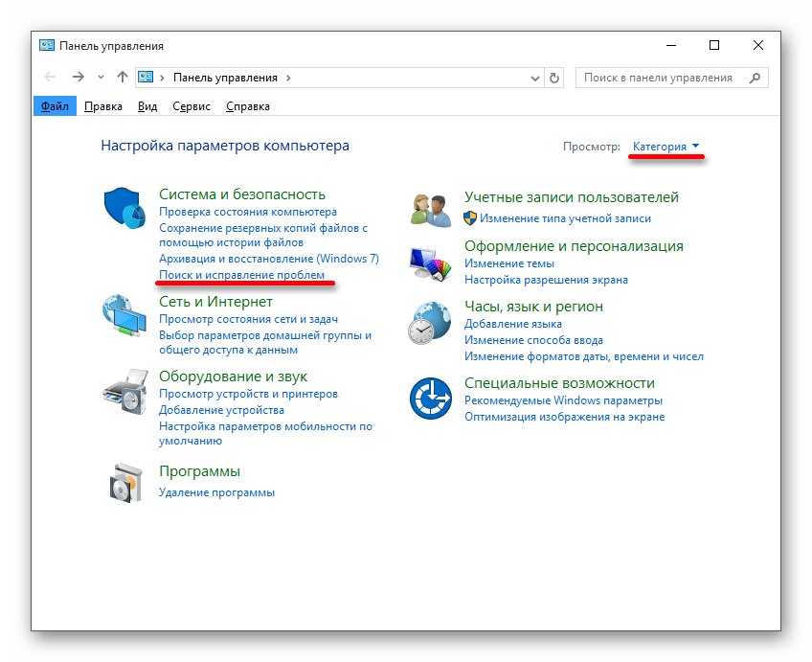Open the Network and Internet globe icon
Screen dimensions: 812x662
point(124,317)
